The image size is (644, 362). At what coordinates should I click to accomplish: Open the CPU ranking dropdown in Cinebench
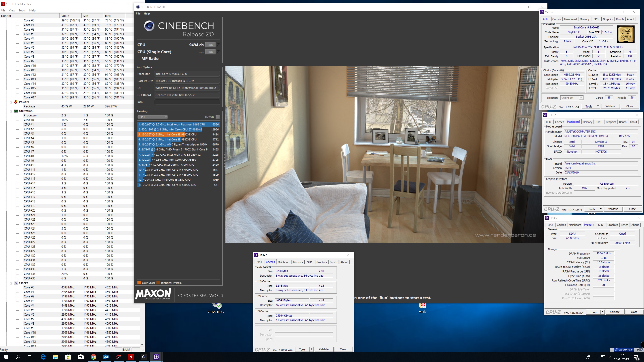tap(152, 117)
